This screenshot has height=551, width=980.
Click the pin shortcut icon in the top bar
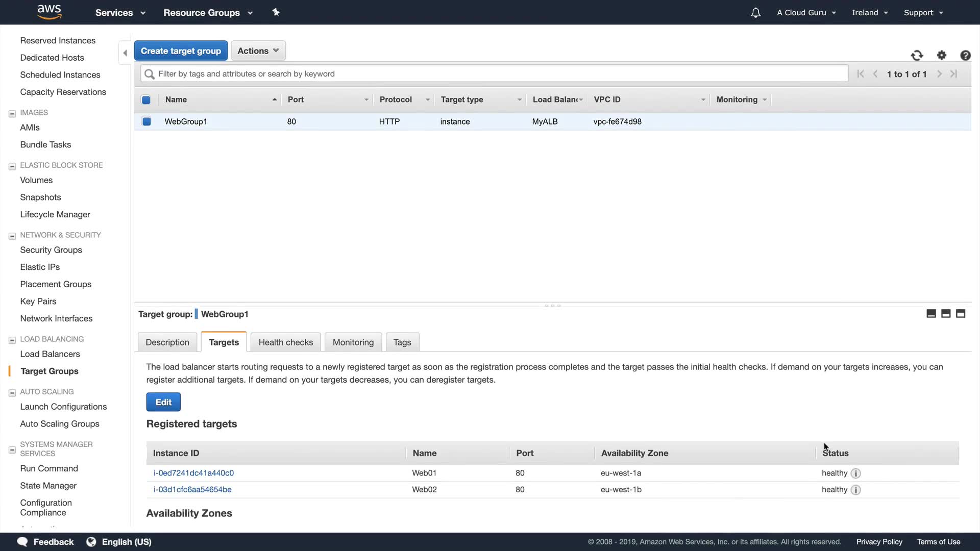point(276,12)
